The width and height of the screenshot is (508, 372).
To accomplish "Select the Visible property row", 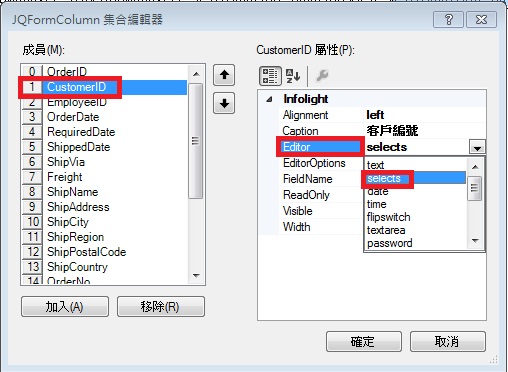I will tap(321, 211).
